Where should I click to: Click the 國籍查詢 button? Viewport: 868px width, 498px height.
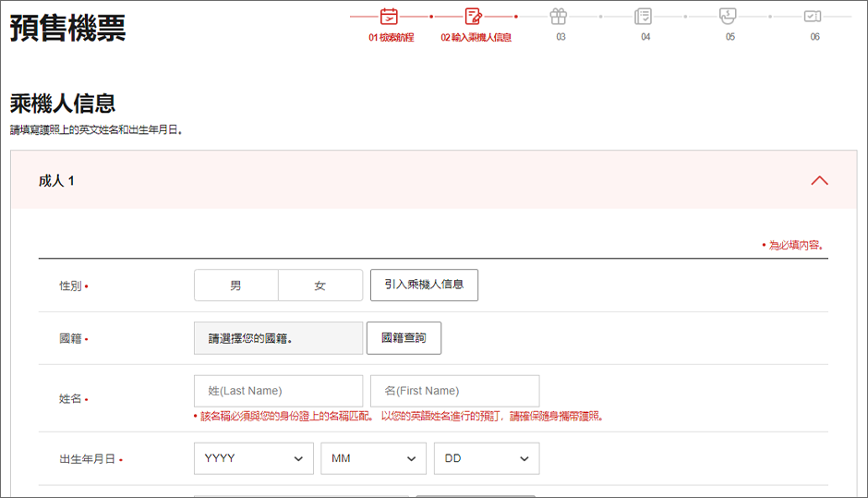404,338
